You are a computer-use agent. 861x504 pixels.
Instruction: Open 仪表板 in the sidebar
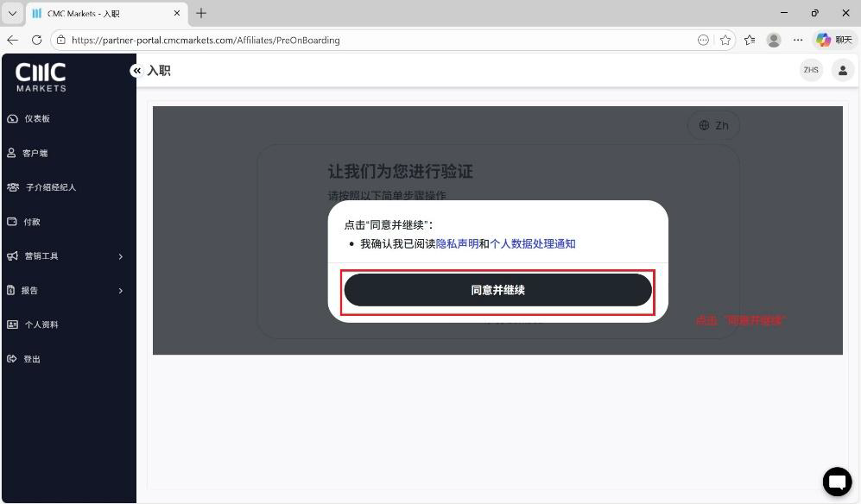point(36,119)
